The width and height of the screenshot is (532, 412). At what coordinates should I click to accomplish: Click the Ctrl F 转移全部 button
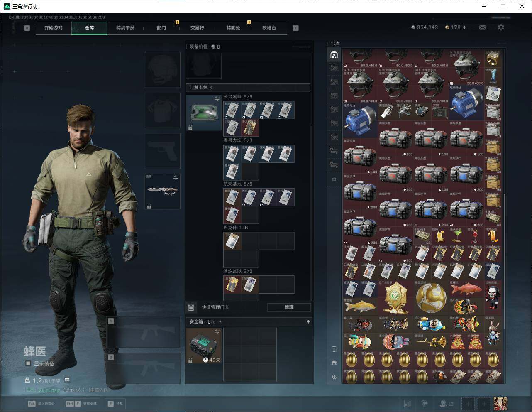coord(81,404)
